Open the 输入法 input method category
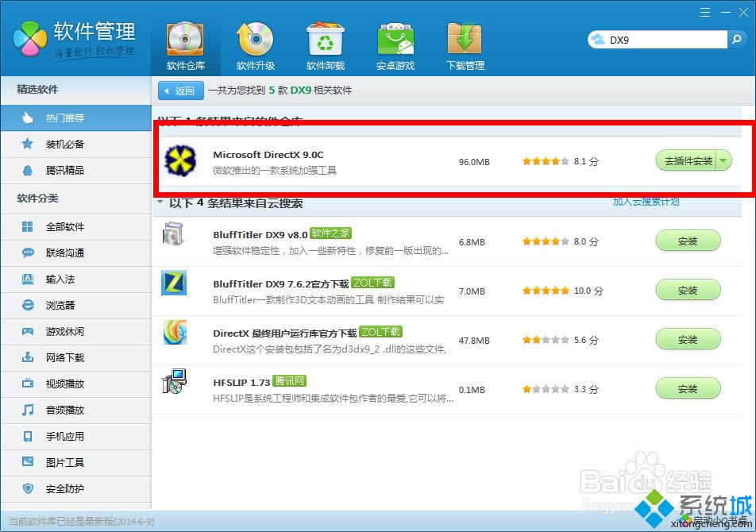Viewport: 756px width, 532px height. click(x=75, y=279)
